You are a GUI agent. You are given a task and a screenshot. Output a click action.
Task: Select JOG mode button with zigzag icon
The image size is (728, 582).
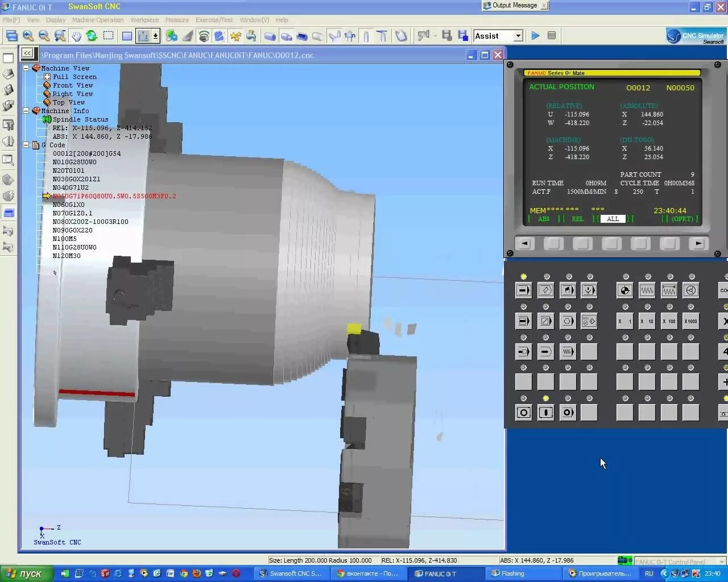(x=647, y=290)
